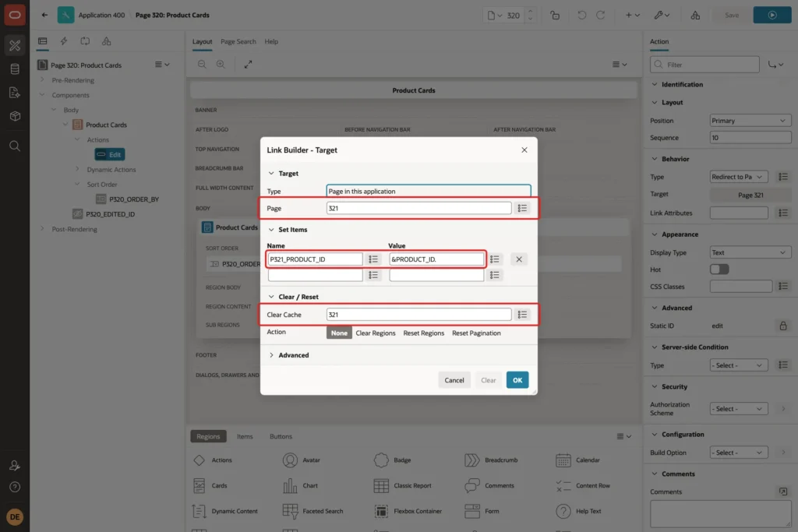Switch to Items gallery tab
The height and width of the screenshot is (532, 798).
click(244, 436)
